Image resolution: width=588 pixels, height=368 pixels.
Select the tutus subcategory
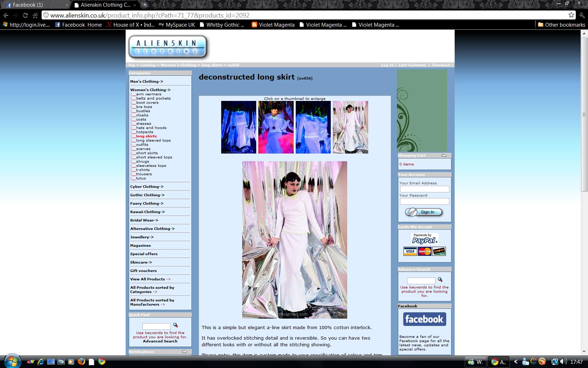[x=141, y=178]
